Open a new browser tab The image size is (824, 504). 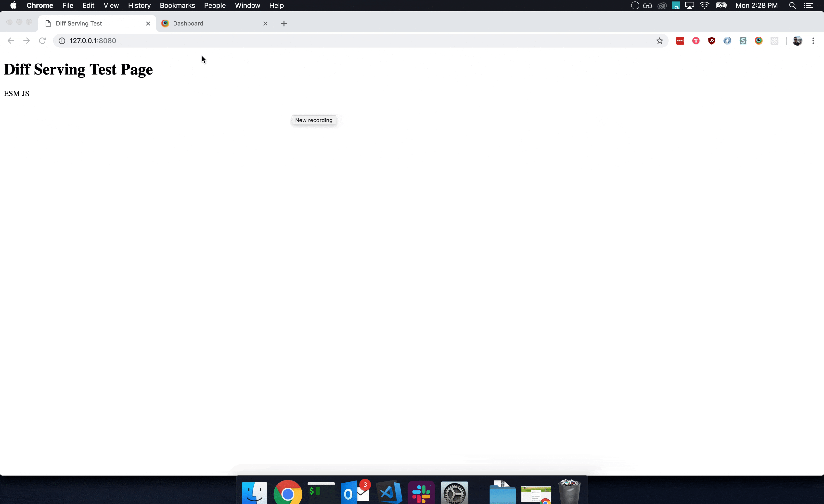pyautogui.click(x=284, y=23)
